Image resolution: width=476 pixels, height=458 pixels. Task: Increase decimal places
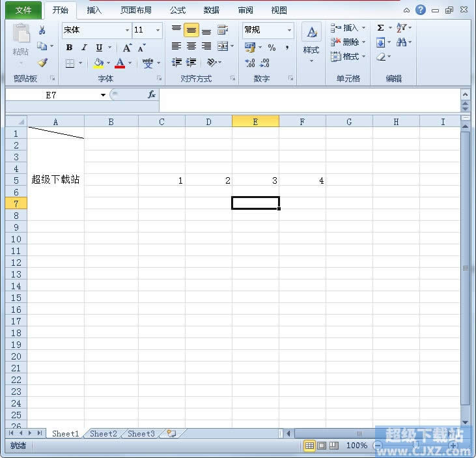click(x=250, y=63)
